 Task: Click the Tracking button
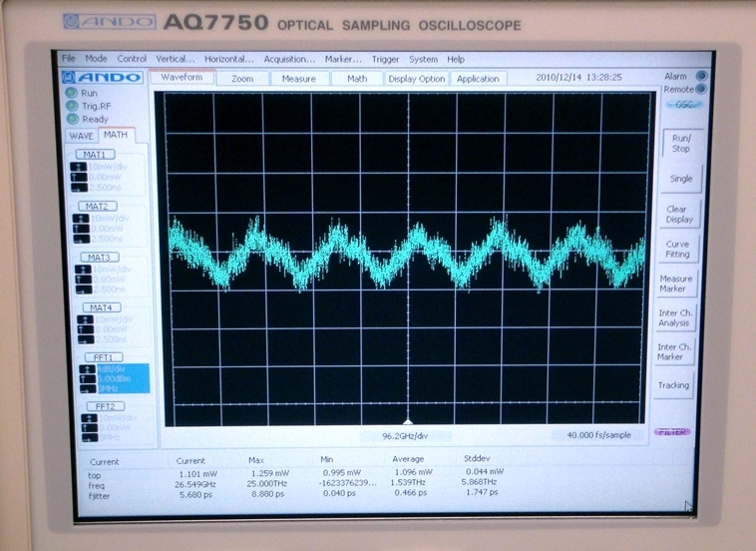click(673, 385)
